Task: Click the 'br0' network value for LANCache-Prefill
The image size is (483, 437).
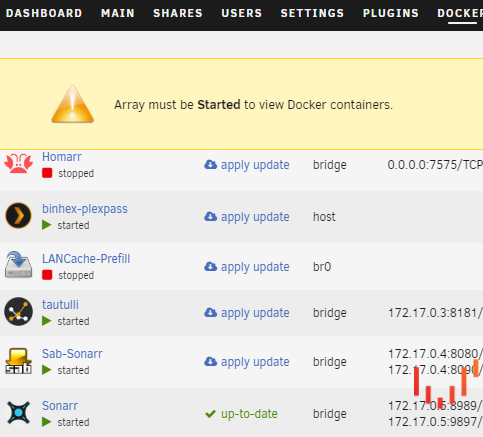Action: [x=322, y=267]
